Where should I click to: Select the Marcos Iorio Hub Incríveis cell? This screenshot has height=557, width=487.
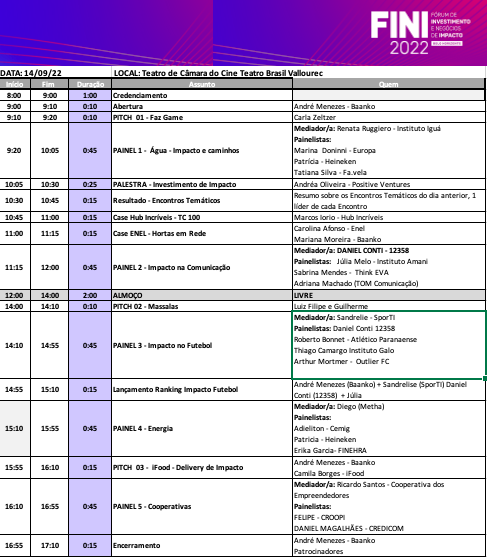point(389,217)
